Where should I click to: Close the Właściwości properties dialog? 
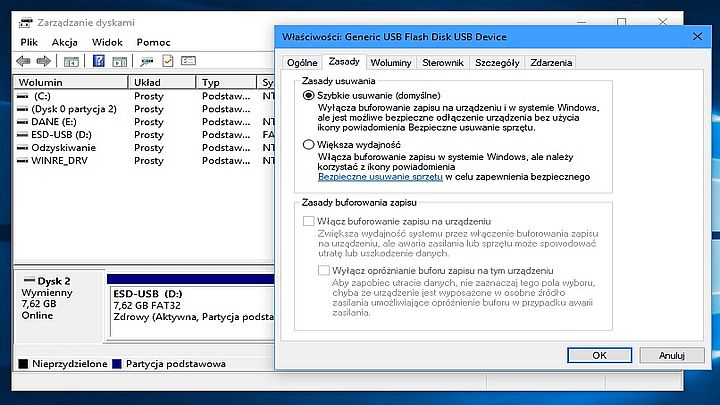tap(697, 36)
